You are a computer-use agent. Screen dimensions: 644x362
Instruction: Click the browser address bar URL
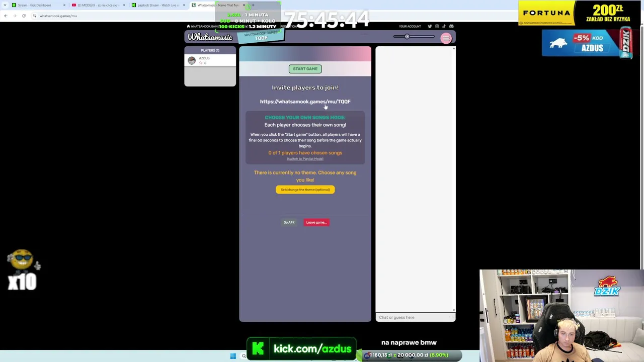point(58,16)
